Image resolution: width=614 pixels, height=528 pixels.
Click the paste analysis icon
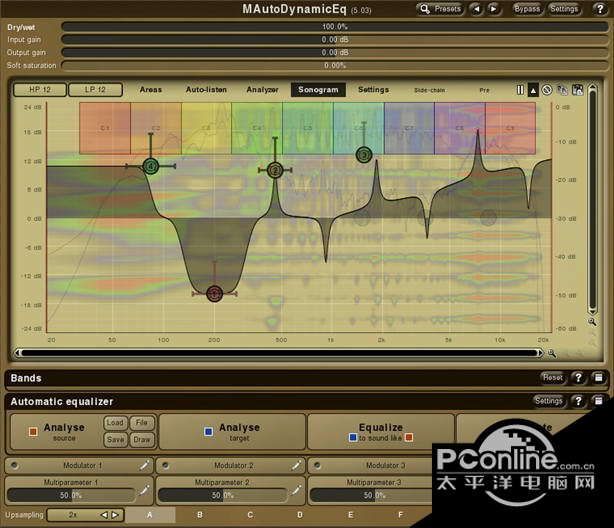click(x=577, y=90)
